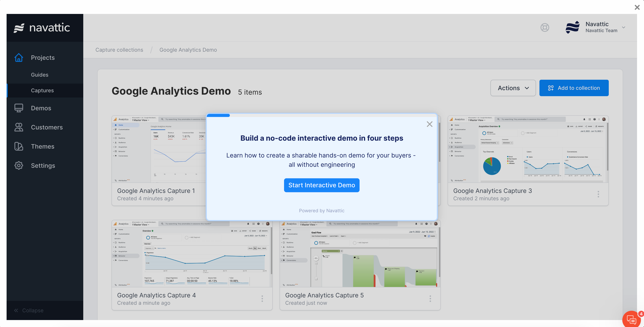644x327 pixels.
Task: Dismiss the demo popup with X
Action: point(429,124)
